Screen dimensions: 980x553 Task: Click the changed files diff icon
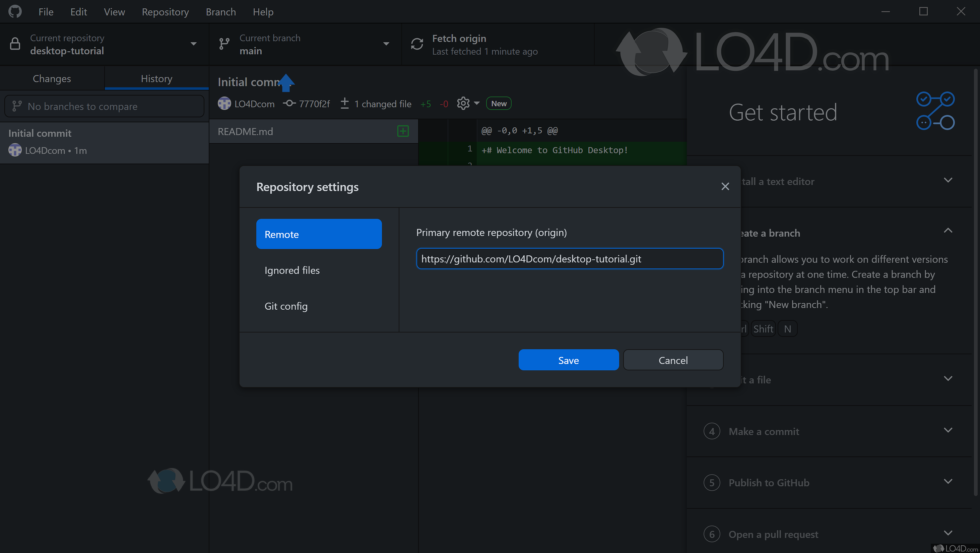(344, 103)
